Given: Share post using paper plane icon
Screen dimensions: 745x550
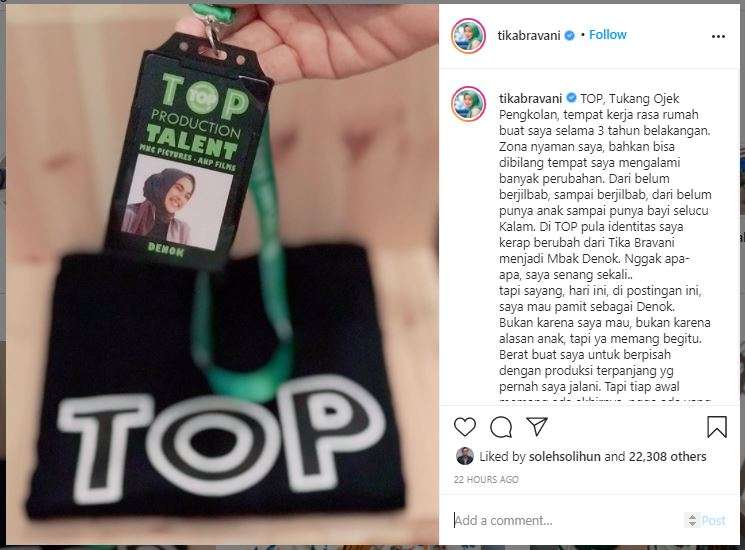Looking at the screenshot, I should [537, 426].
